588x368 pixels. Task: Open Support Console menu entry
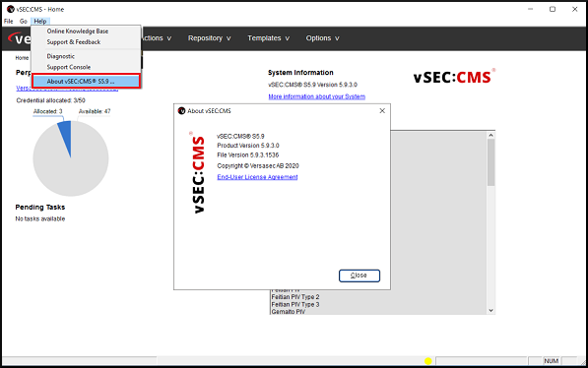pos(69,67)
